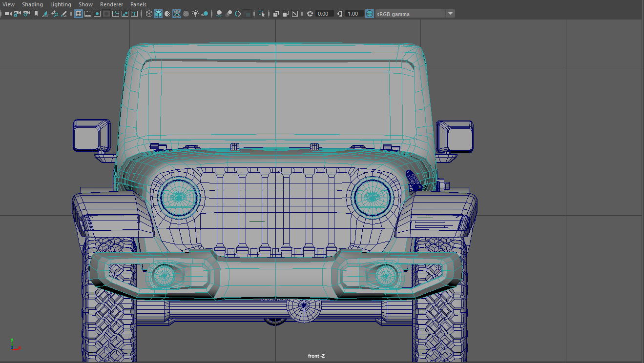The image size is (644, 363).
Task: Open the View menu
Action: point(8,4)
